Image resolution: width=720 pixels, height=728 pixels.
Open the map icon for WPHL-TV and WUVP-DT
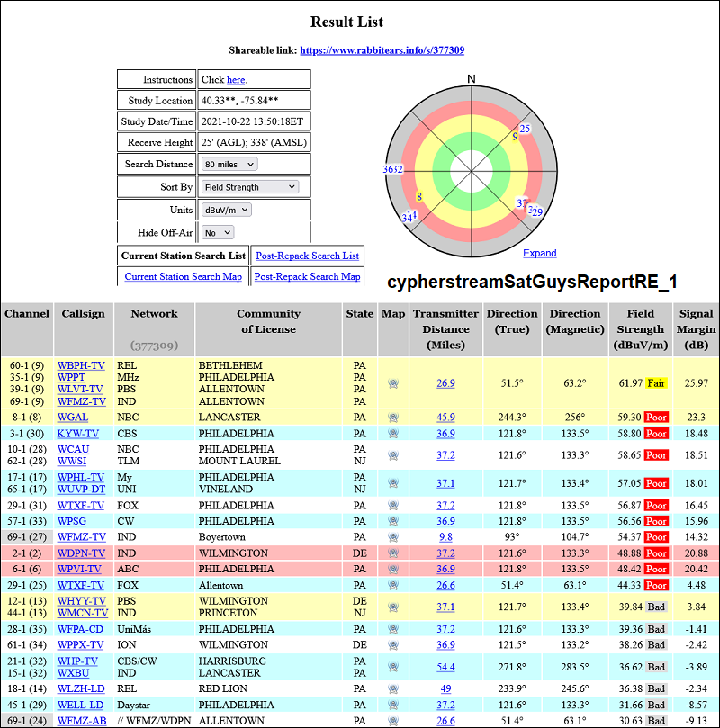pyautogui.click(x=393, y=483)
